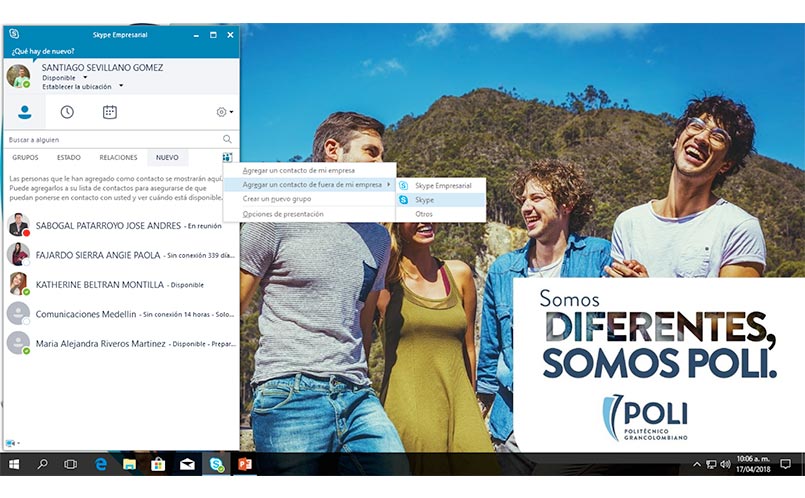Viewport: 805px width, 498px height.
Task: Expand the Disponible status dropdown
Action: (x=85, y=77)
